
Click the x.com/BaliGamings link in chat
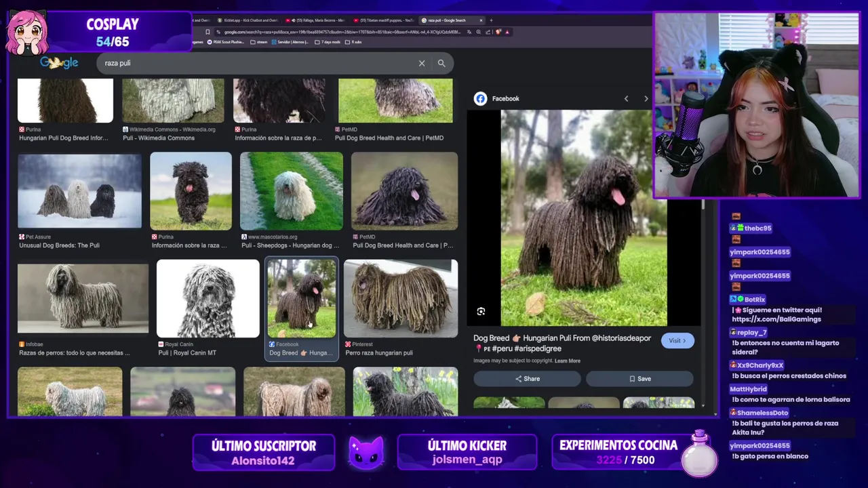776,319
